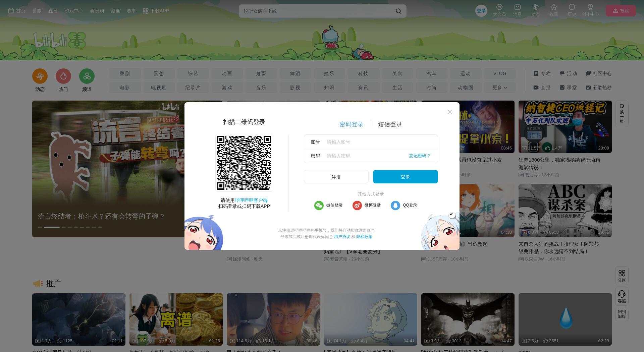The width and height of the screenshot is (644, 352).
Task: Open the 离谱 promoted video thumbnail
Action: coord(176,319)
